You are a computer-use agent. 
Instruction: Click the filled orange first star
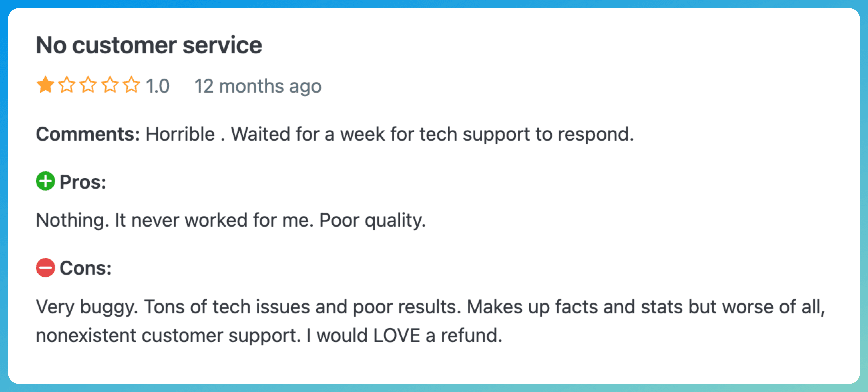tap(45, 85)
